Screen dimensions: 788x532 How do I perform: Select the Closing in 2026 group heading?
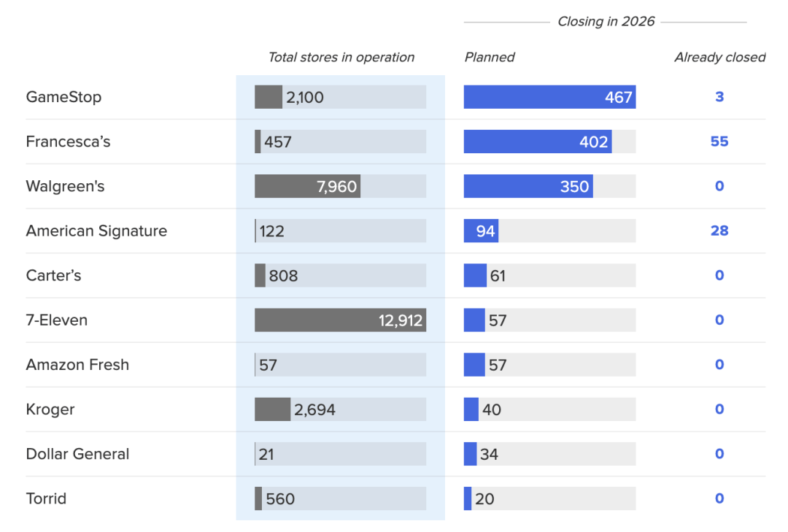pyautogui.click(x=606, y=22)
